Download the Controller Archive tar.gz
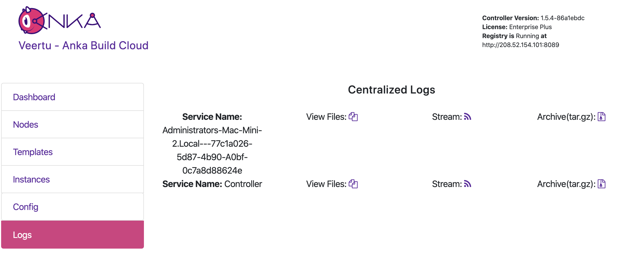The width and height of the screenshot is (644, 257). 602,184
